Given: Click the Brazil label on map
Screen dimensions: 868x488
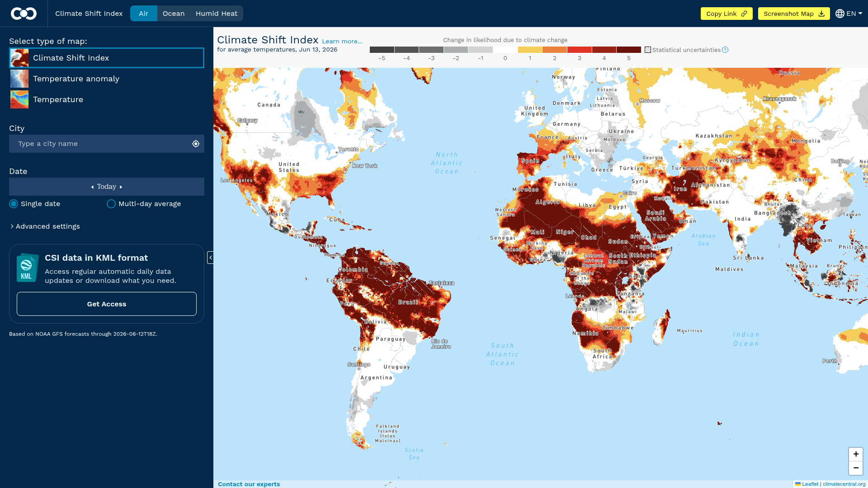Looking at the screenshot, I should tap(408, 302).
